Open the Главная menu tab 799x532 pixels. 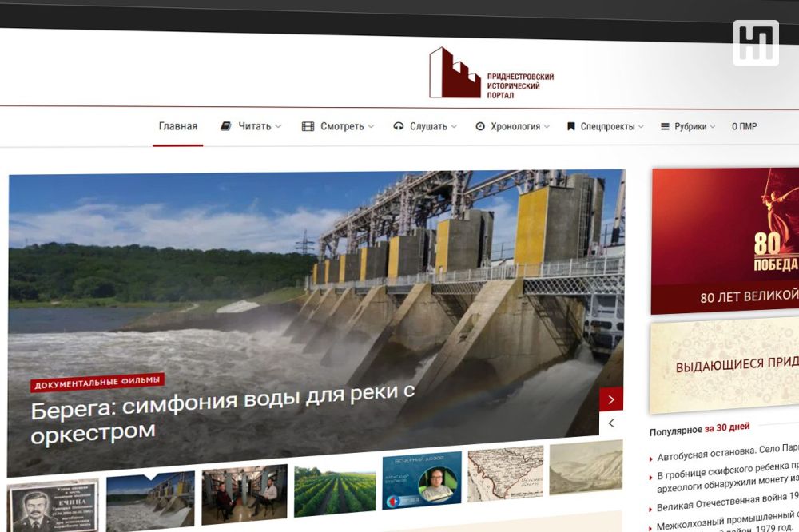point(177,126)
